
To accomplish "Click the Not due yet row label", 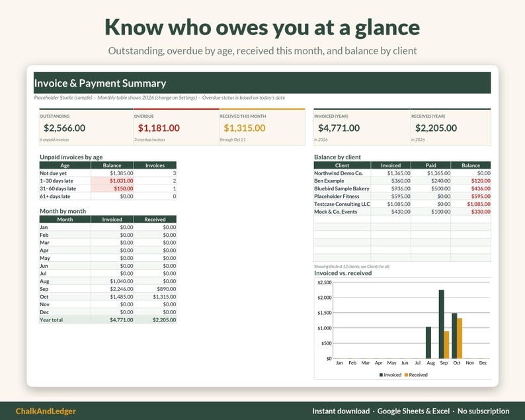I will [54, 173].
